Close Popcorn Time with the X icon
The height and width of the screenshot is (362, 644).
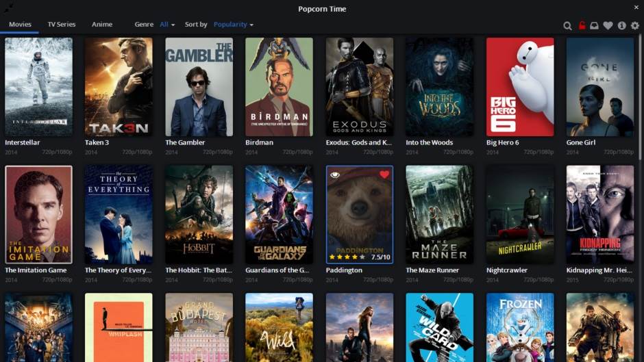coord(636,8)
